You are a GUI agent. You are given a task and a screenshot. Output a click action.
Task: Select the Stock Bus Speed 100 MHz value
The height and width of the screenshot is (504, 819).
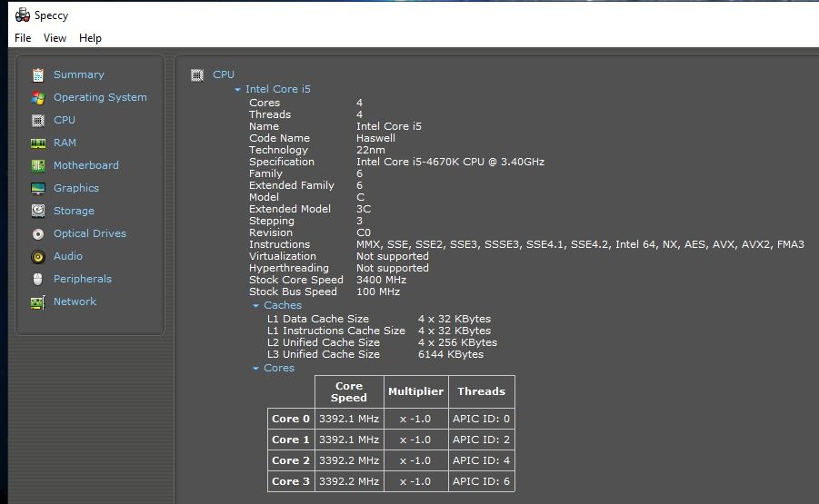(378, 292)
